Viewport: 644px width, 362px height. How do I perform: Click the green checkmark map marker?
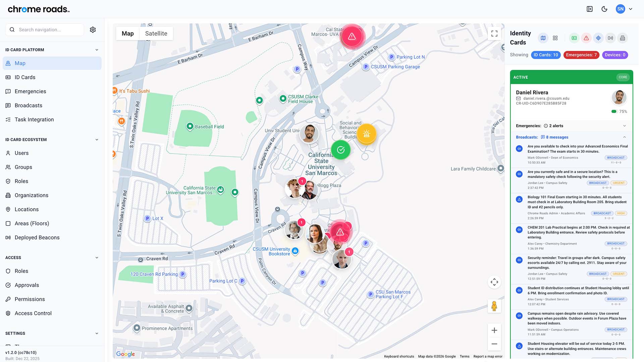tap(340, 150)
